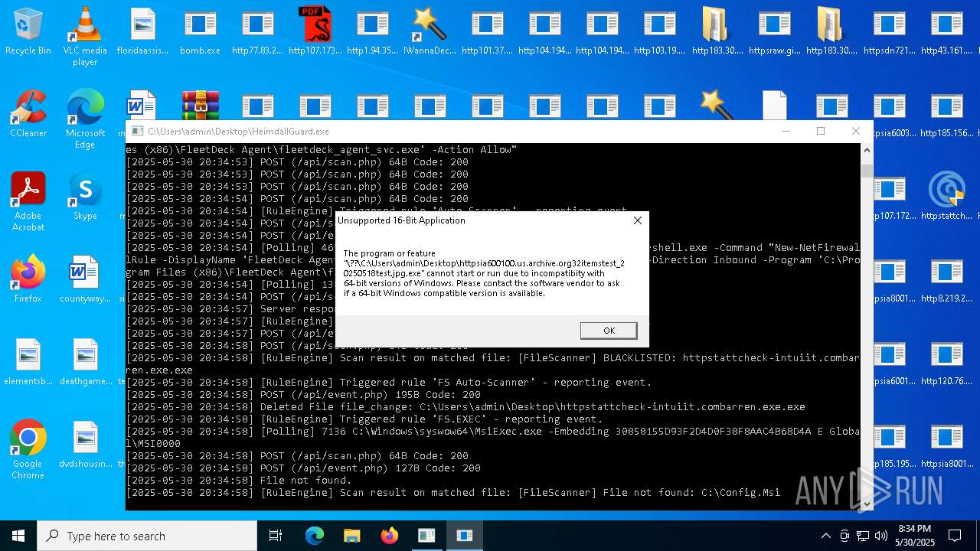
Task: Select the http8.219.2... desktop file
Action: coord(946,280)
